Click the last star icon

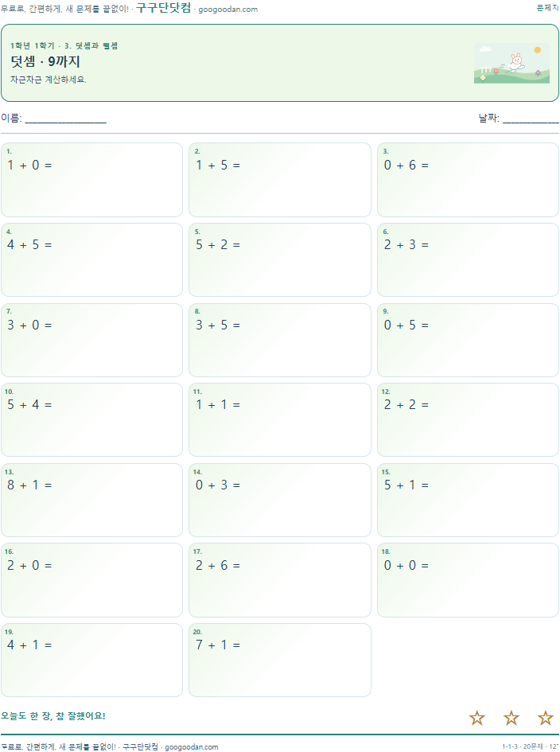click(x=545, y=718)
